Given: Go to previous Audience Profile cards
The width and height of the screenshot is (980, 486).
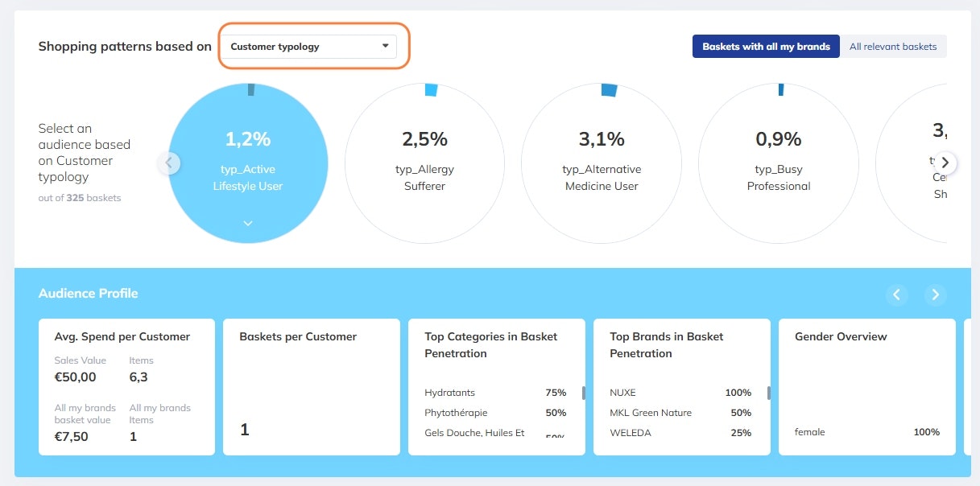Looking at the screenshot, I should pos(897,294).
